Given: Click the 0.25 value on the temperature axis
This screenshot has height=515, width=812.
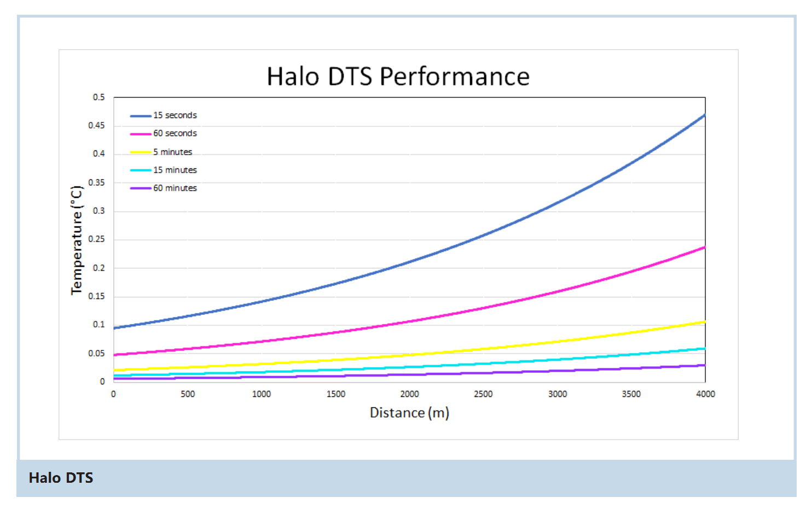Looking at the screenshot, I should [96, 239].
